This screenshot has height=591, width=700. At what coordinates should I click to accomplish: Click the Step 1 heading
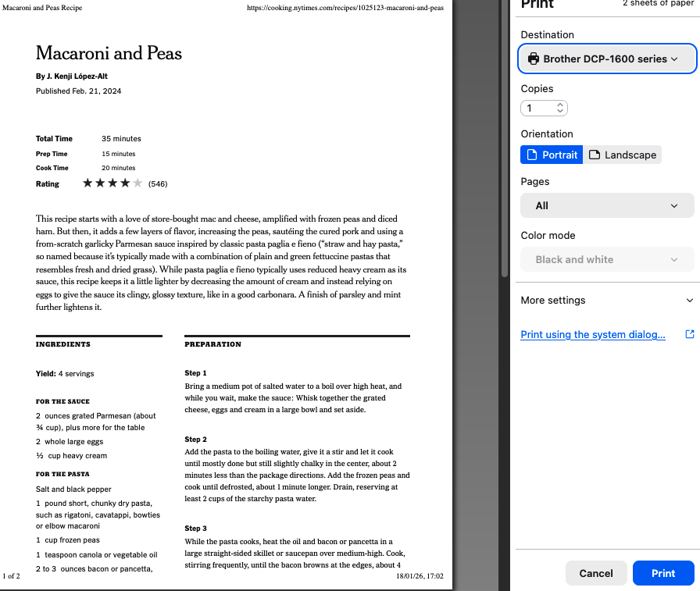pos(195,373)
